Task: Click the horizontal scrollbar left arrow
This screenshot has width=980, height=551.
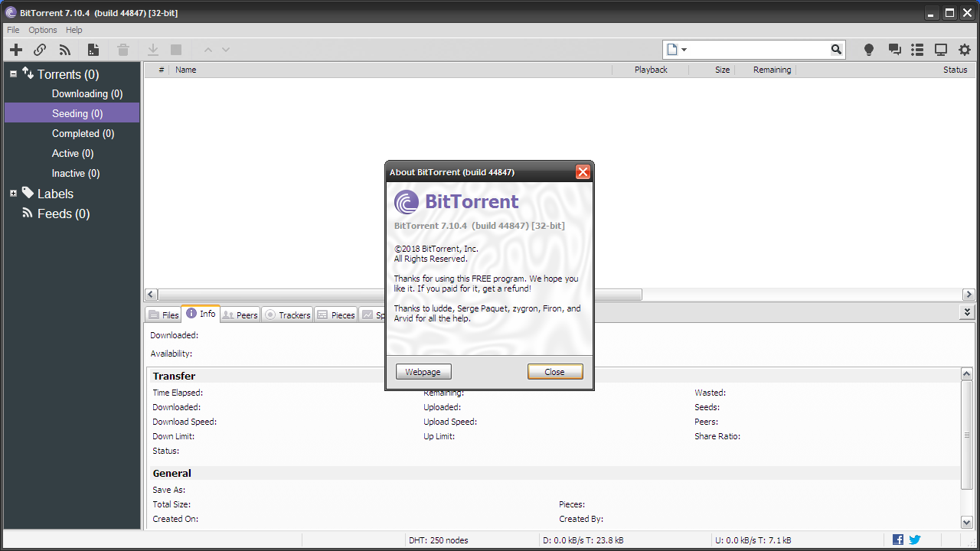Action: [151, 295]
